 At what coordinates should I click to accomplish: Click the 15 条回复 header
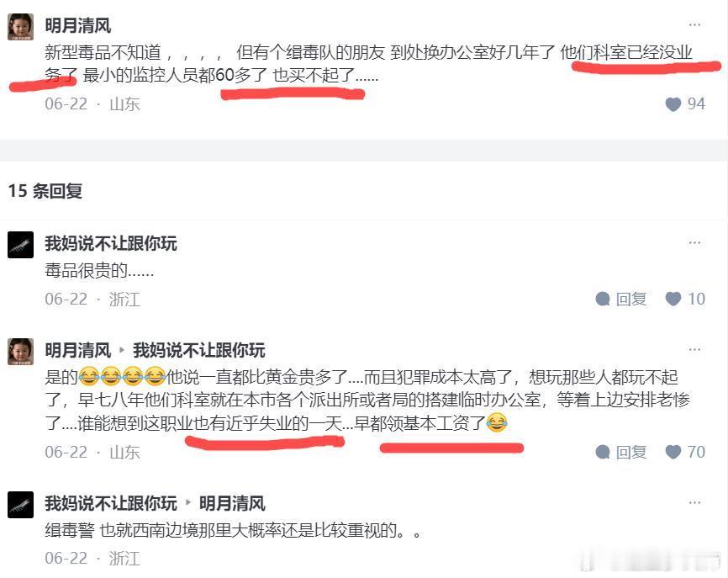(45, 191)
